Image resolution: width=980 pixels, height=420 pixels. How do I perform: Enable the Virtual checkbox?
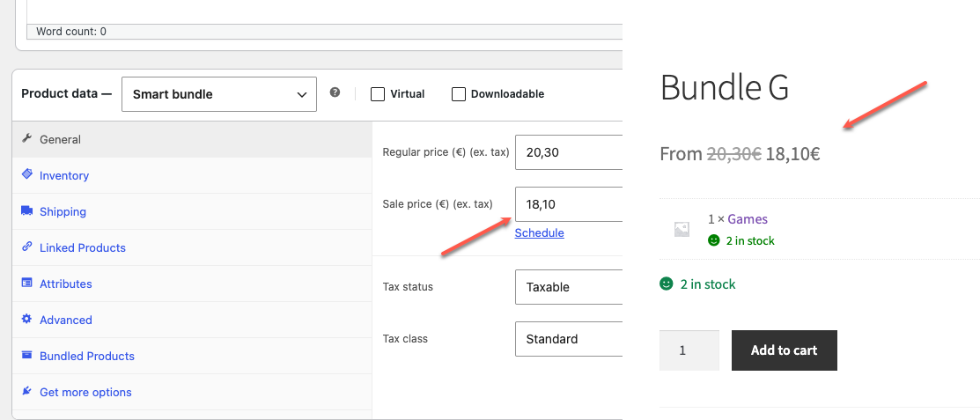[x=378, y=94]
